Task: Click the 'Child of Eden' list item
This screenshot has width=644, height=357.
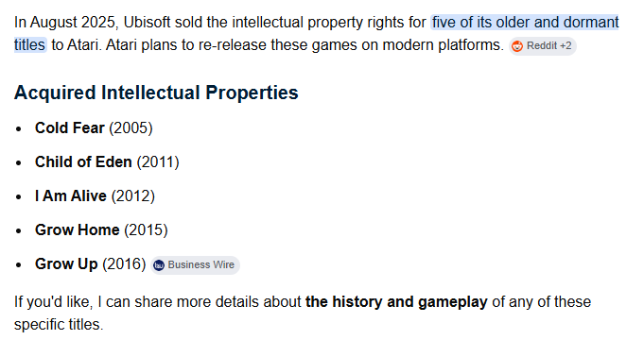Action: [x=107, y=162]
